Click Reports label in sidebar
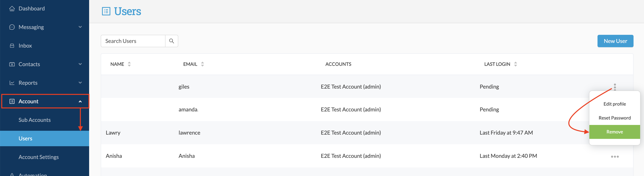Viewport: 644px width, 176px height. [28, 83]
